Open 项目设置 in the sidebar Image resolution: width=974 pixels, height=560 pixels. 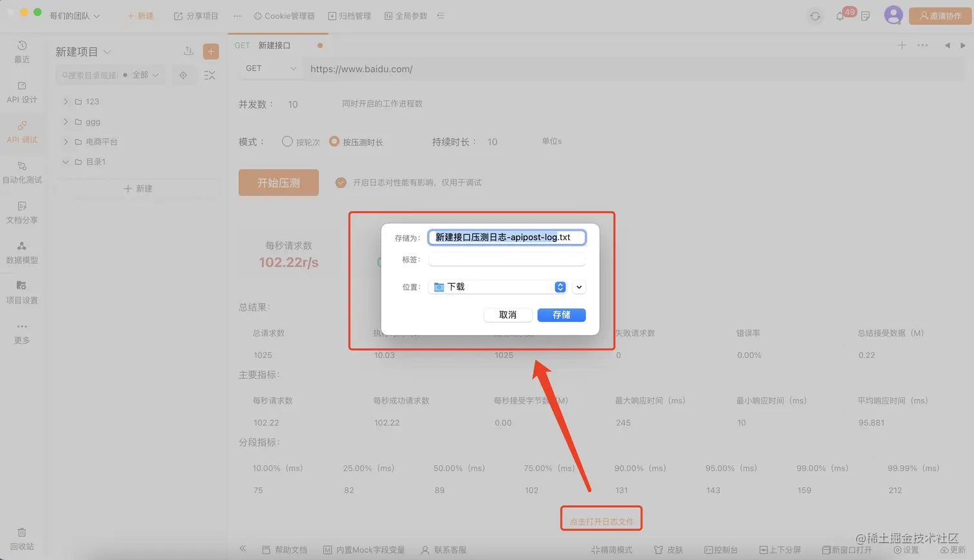tap(22, 293)
